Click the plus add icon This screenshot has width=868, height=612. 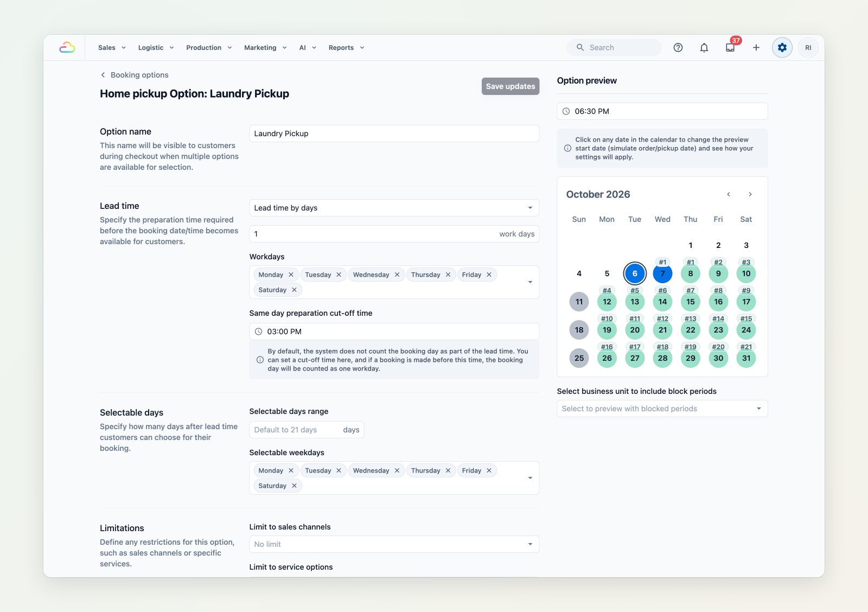[756, 48]
